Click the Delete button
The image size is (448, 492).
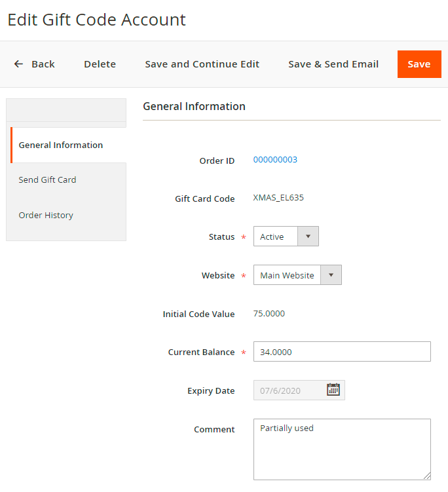100,64
